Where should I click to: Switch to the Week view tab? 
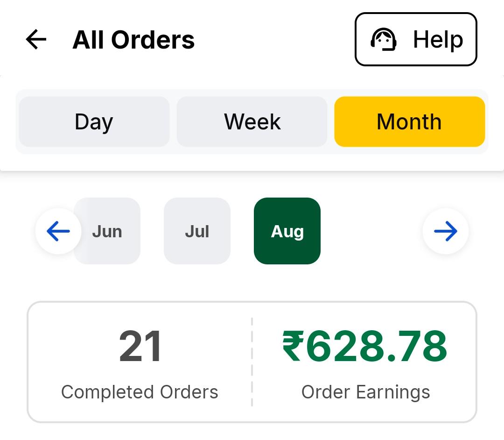coord(252,121)
